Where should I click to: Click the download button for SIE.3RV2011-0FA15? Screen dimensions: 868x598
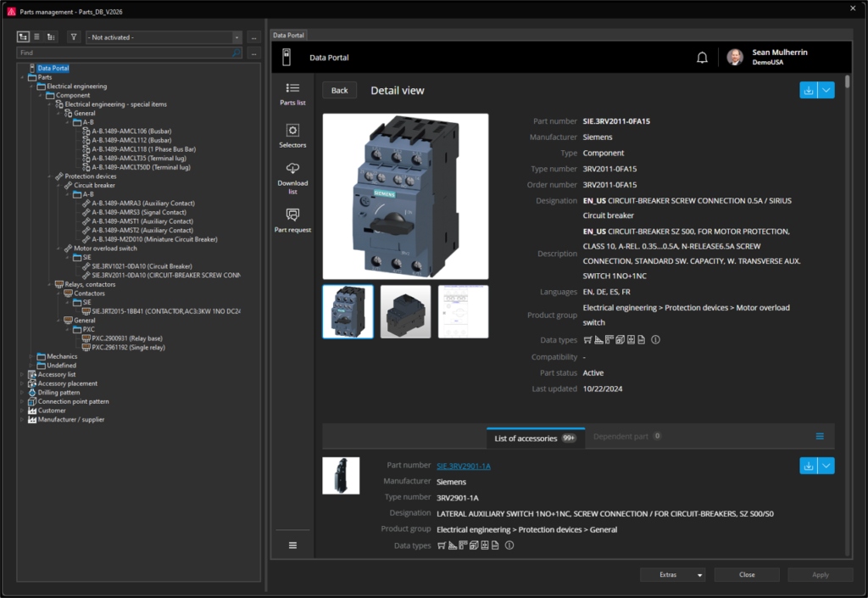click(808, 90)
